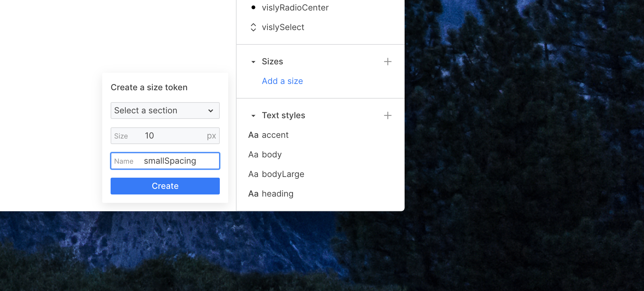Select the vislyRadioCenter radio dot icon
Viewport: 644px width, 291px height.
[x=253, y=7]
